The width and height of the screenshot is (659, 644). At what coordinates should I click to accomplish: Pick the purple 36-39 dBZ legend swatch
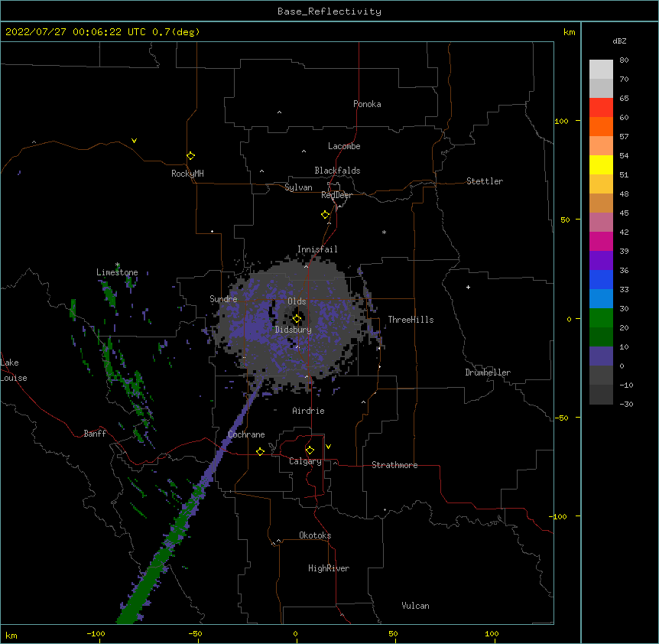(x=601, y=261)
